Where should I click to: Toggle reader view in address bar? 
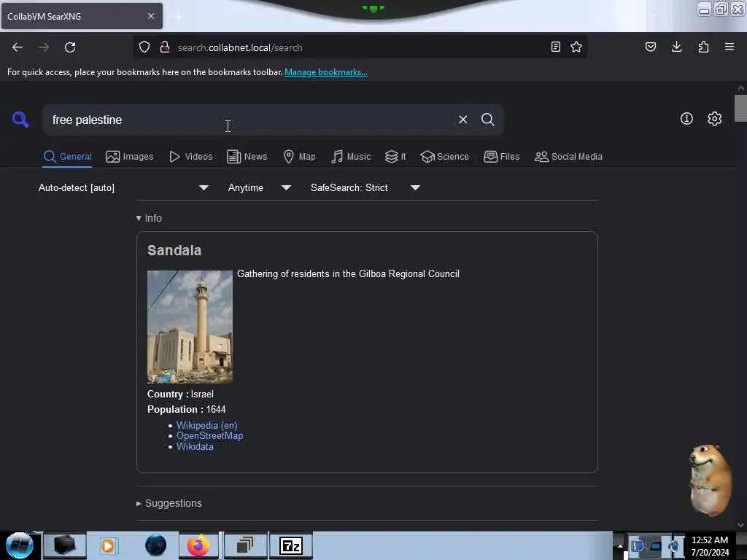[x=555, y=47]
